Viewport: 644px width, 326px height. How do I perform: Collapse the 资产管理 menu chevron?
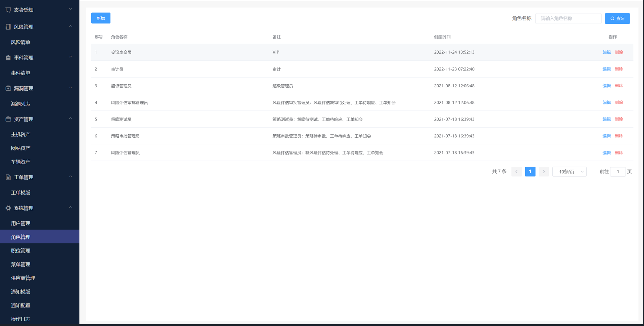(70, 119)
